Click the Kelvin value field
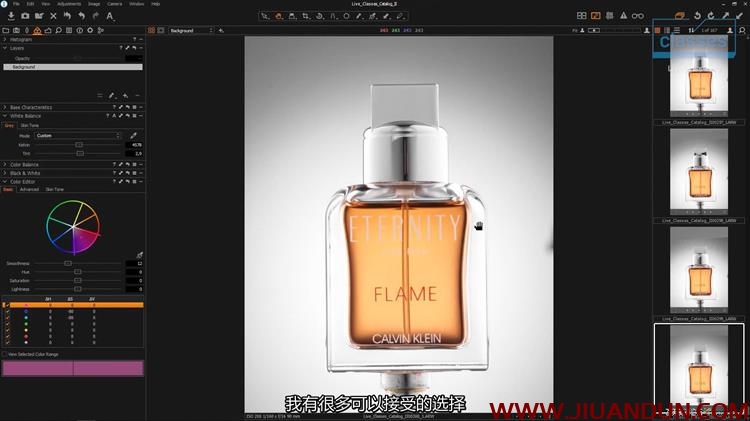 [133, 144]
